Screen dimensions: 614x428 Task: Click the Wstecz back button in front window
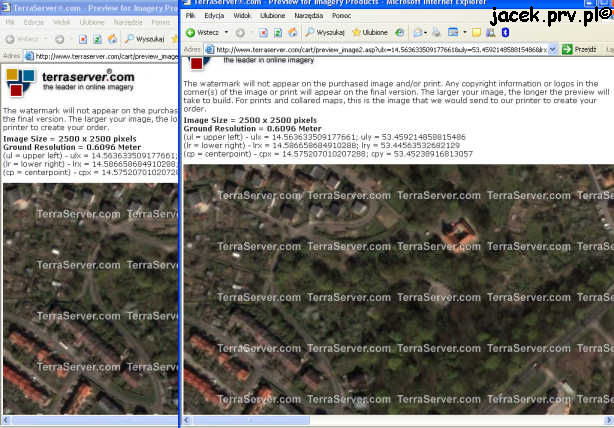[202, 33]
